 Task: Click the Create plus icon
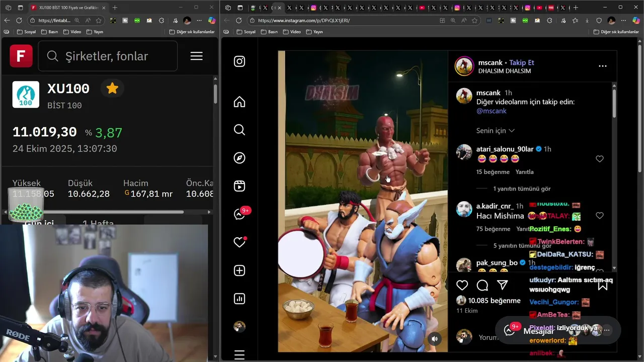[239, 270]
